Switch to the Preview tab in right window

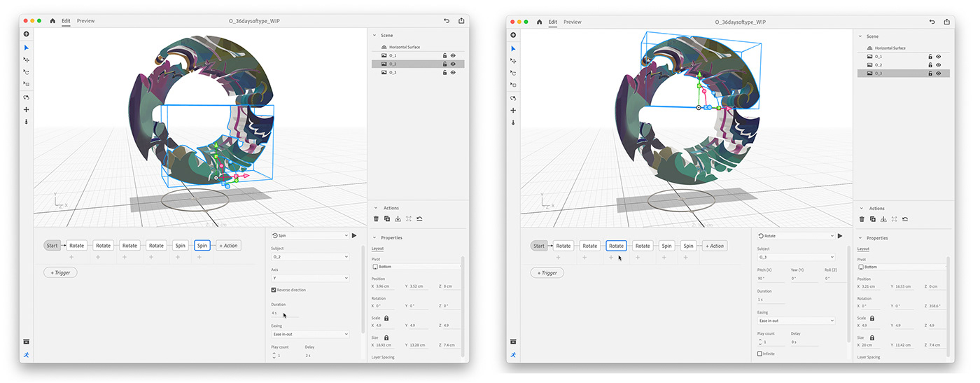[573, 22]
